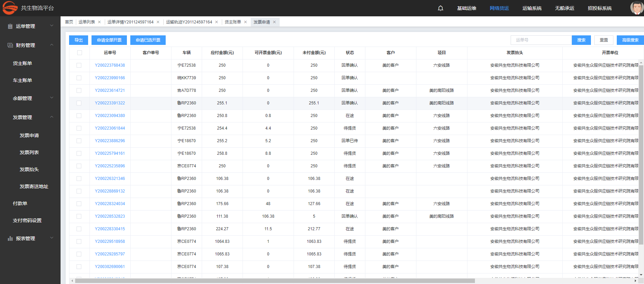Open the user avatar profile
This screenshot has width=644, height=284.
click(636, 8)
